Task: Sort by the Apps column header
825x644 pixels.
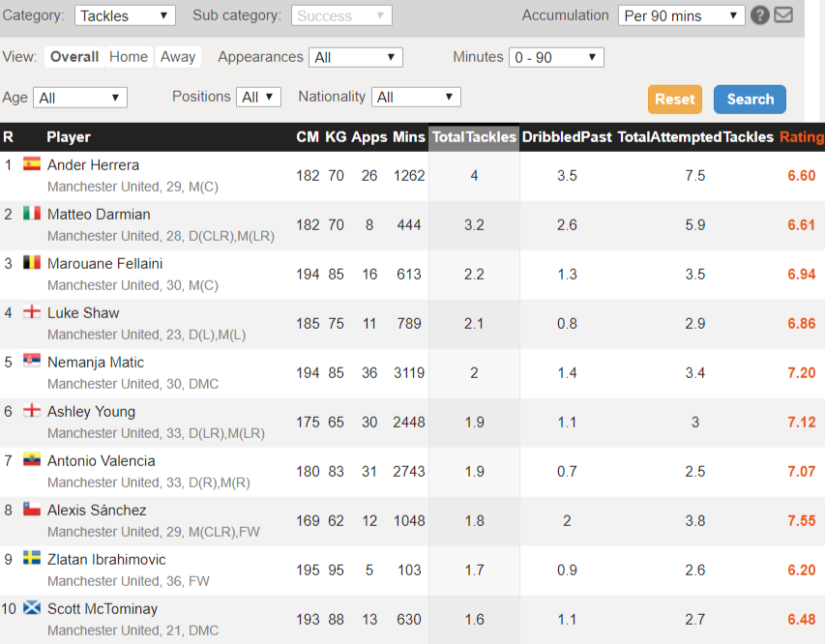Action: [368, 137]
